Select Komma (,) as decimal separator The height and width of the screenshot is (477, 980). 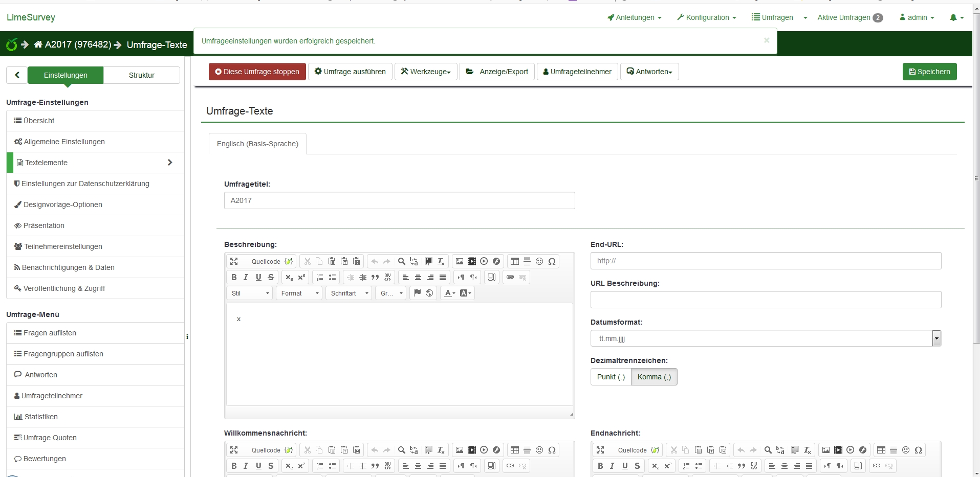click(654, 377)
